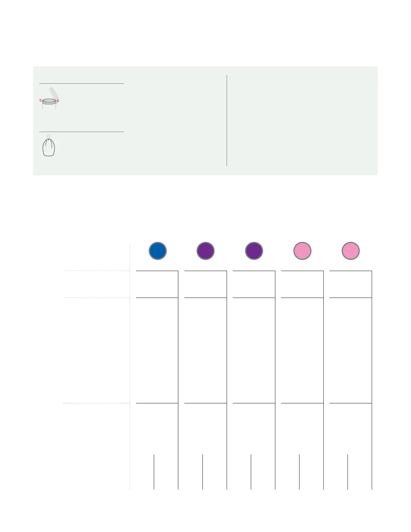Click the horizontal rule above the lid icon
411x532 pixels.
(81, 83)
